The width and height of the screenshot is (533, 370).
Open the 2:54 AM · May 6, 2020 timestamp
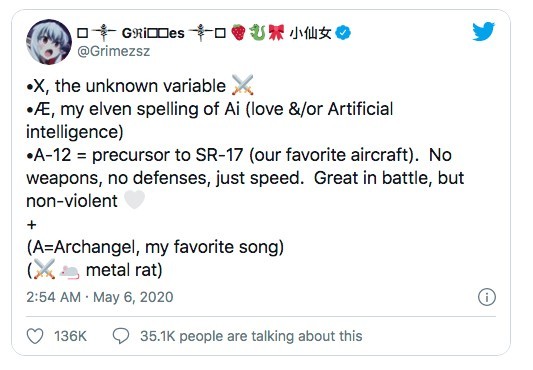(100, 297)
